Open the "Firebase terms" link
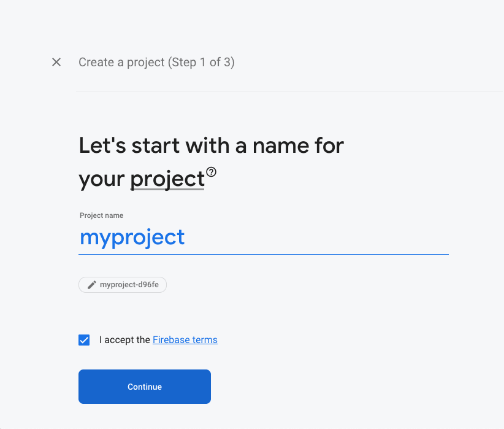 click(x=185, y=339)
